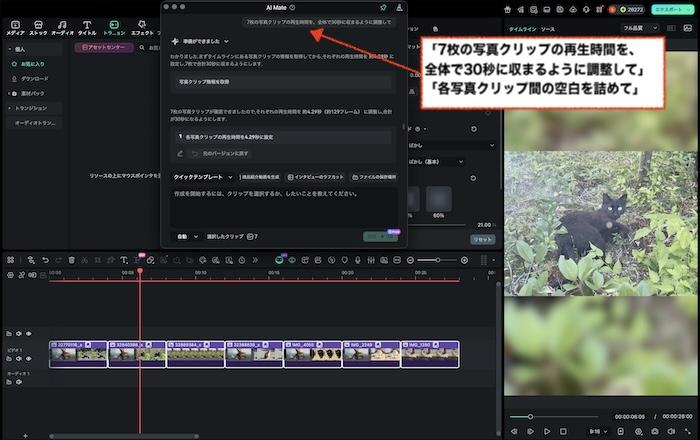Image resolution: width=700 pixels, height=440 pixels.
Task: Open the エフェクト (Effects) tab
Action: [142, 28]
